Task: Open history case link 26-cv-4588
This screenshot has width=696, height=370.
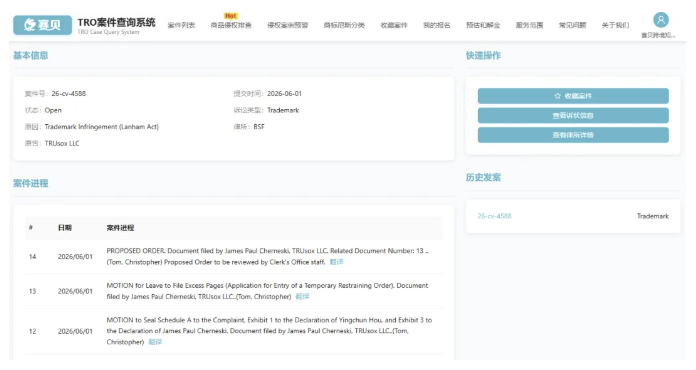Action: pos(494,216)
